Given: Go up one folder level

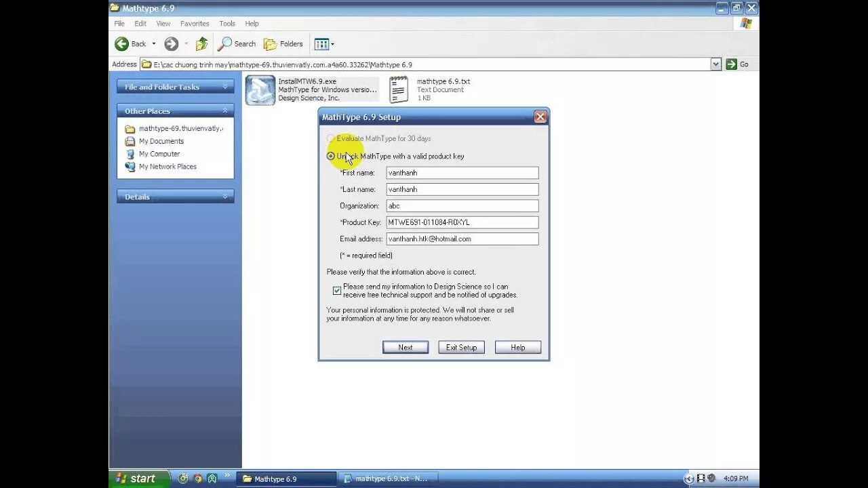Looking at the screenshot, I should pos(201,44).
